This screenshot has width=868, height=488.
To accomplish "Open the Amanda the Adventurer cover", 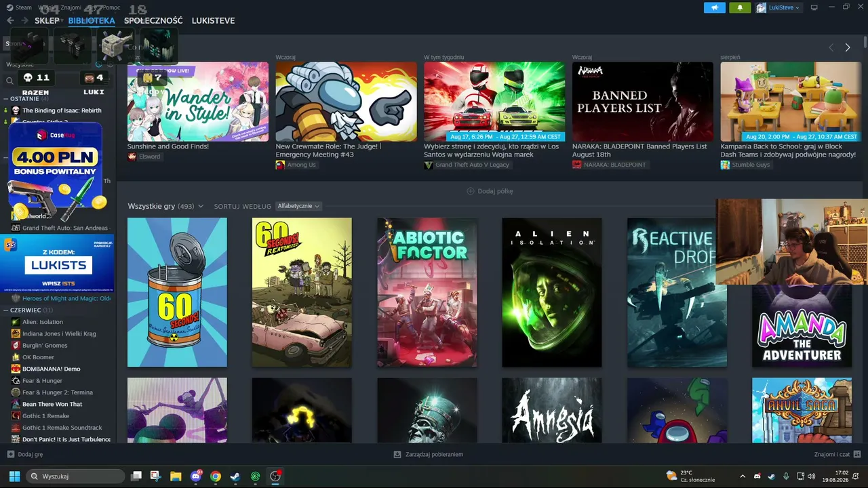I will pyautogui.click(x=802, y=326).
